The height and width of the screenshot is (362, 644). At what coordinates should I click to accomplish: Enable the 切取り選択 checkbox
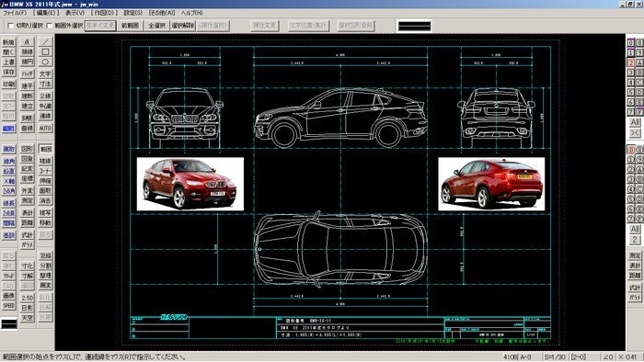click(x=11, y=26)
